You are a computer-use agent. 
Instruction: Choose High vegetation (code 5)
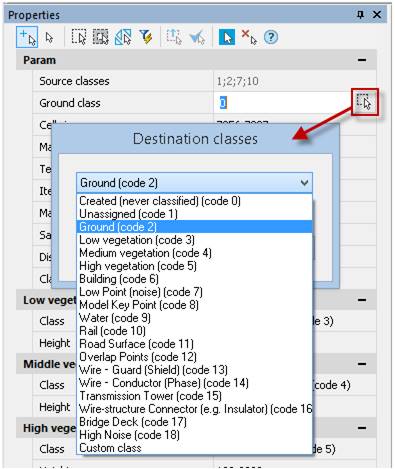(x=194, y=266)
